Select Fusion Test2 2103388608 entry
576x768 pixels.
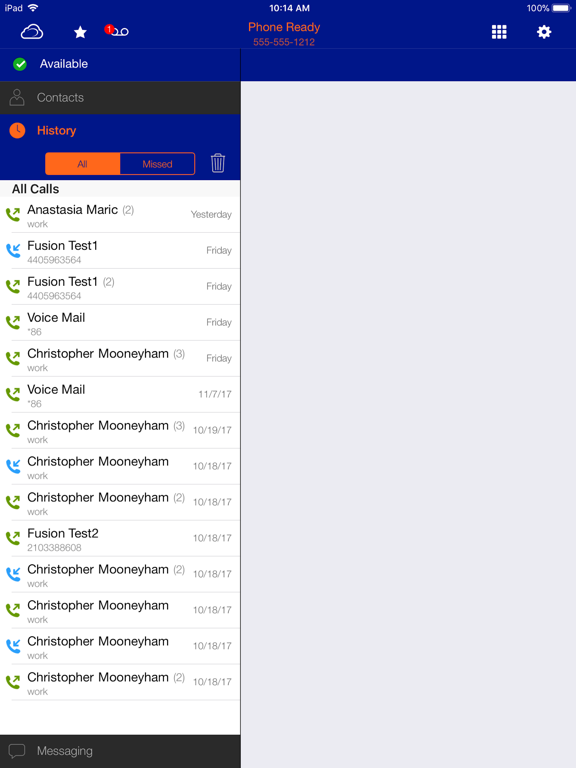(x=120, y=538)
